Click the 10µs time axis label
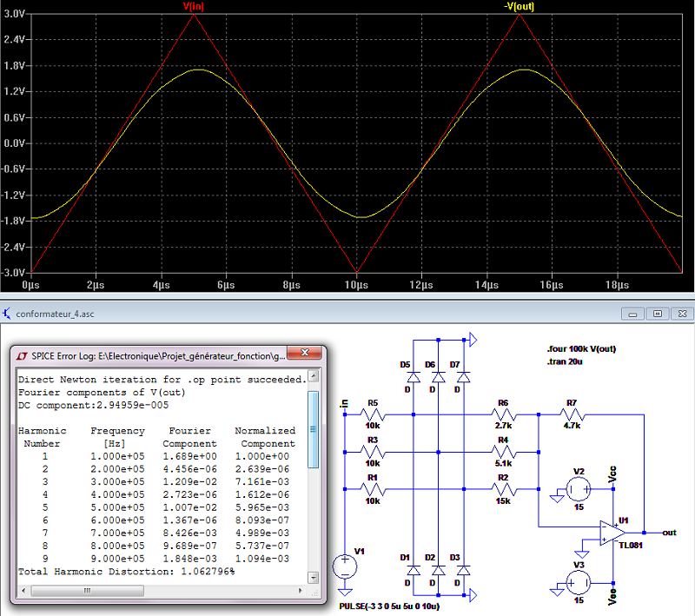Screen dimensions: 695x616 (356, 285)
